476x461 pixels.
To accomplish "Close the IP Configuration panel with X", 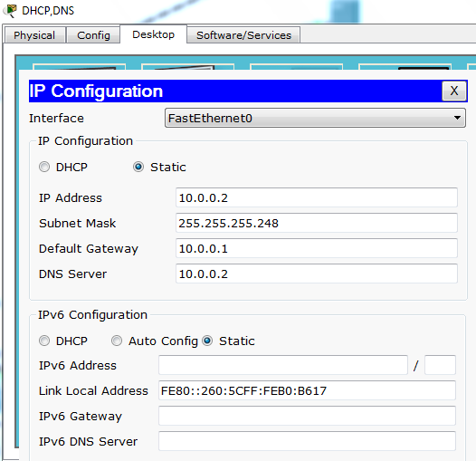I will tap(454, 91).
